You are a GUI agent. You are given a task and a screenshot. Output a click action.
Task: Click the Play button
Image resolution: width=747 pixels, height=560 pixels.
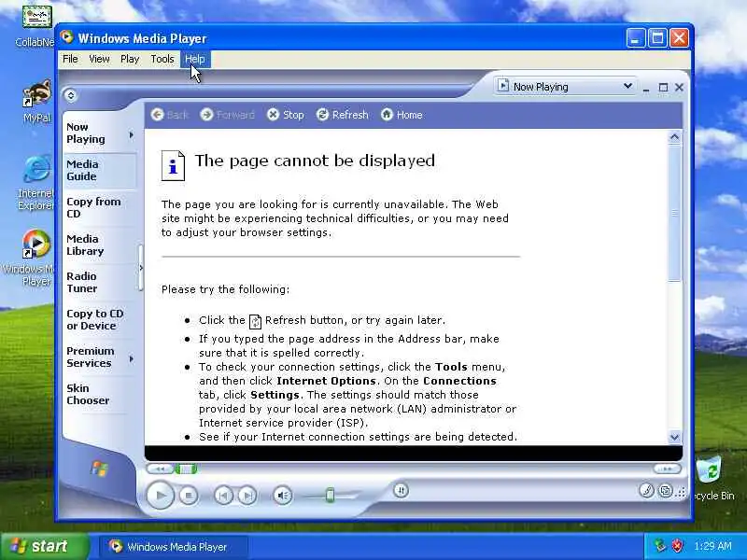point(160,496)
